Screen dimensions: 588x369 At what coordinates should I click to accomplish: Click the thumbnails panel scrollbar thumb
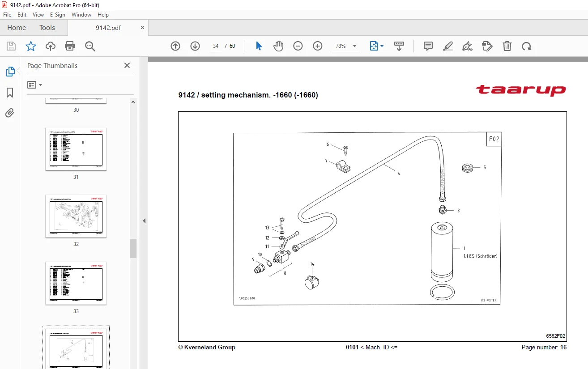tap(133, 249)
